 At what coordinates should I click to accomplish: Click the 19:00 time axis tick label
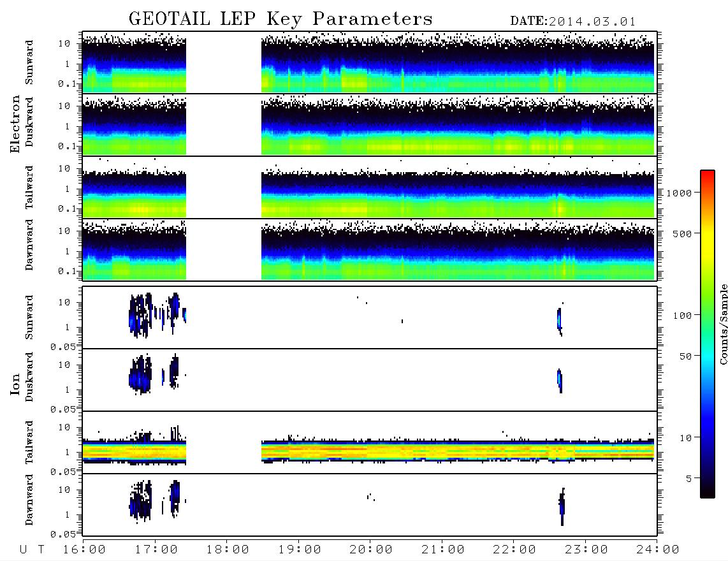tap(300, 550)
